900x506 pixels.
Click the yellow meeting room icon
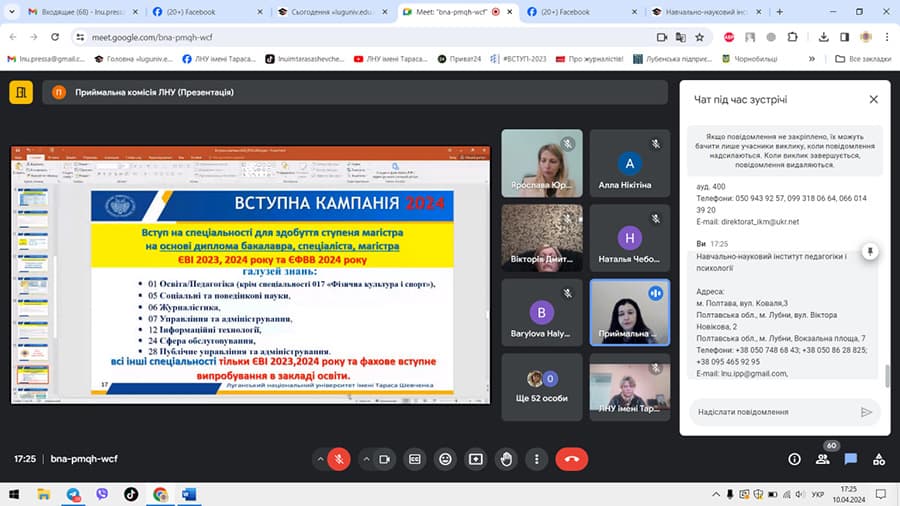pyautogui.click(x=21, y=92)
